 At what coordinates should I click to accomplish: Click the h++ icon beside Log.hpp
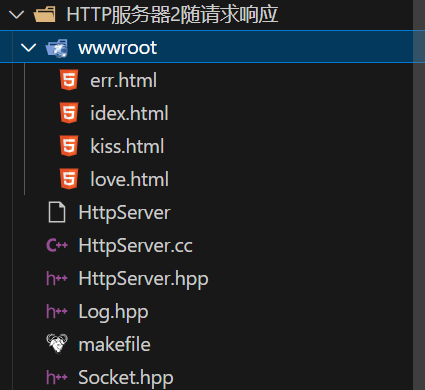click(x=57, y=311)
